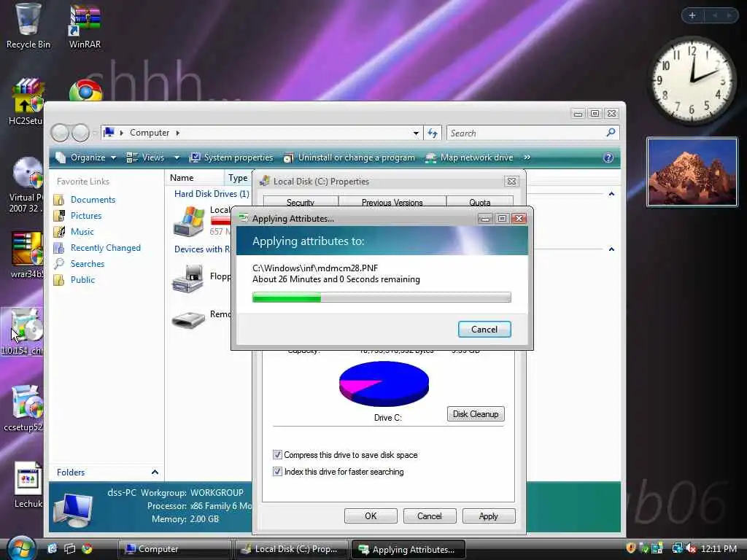Click OK in the Properties dialog
This screenshot has width=747, height=560.
pos(371,516)
